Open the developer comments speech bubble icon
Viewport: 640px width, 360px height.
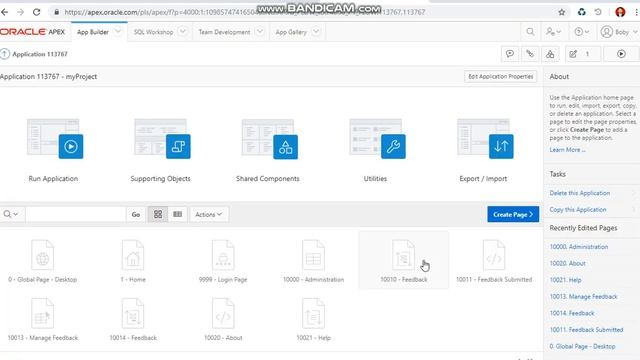coord(510,54)
